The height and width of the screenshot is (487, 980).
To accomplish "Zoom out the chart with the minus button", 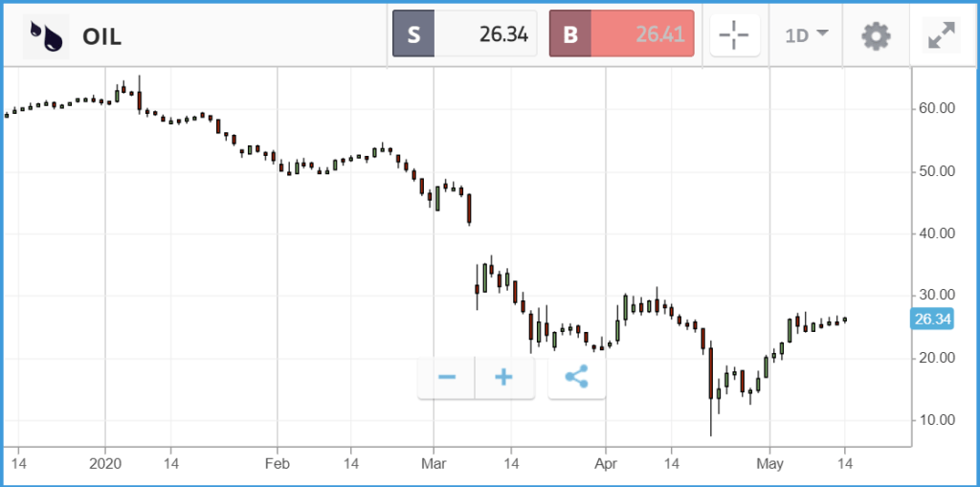I will point(447,377).
